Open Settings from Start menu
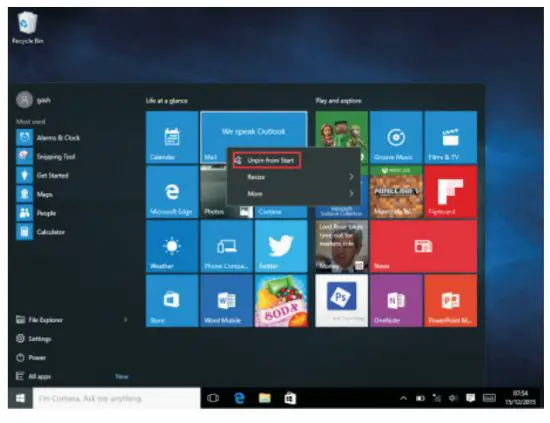The width and height of the screenshot is (550, 423). pyautogui.click(x=34, y=338)
